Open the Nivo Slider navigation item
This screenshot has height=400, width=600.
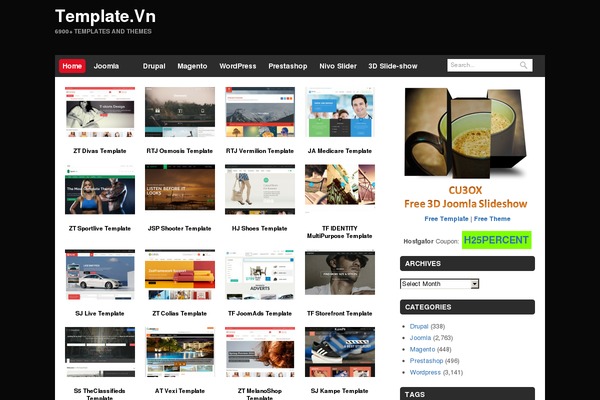[338, 66]
